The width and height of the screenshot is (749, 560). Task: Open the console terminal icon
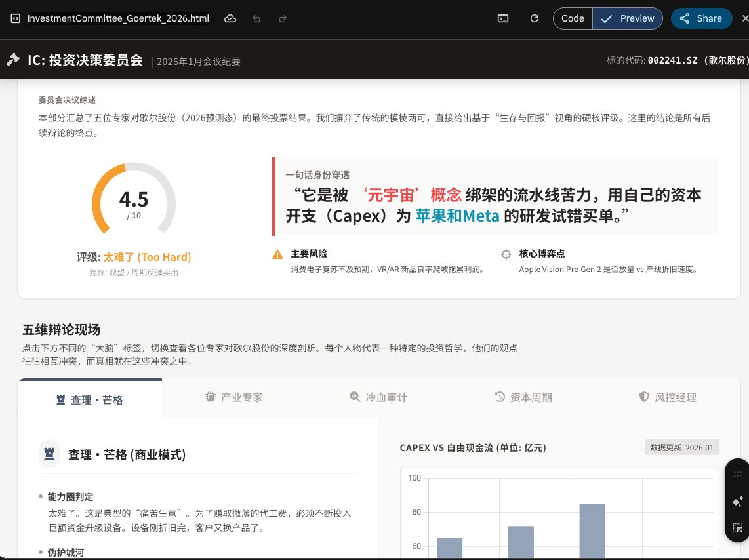[503, 18]
